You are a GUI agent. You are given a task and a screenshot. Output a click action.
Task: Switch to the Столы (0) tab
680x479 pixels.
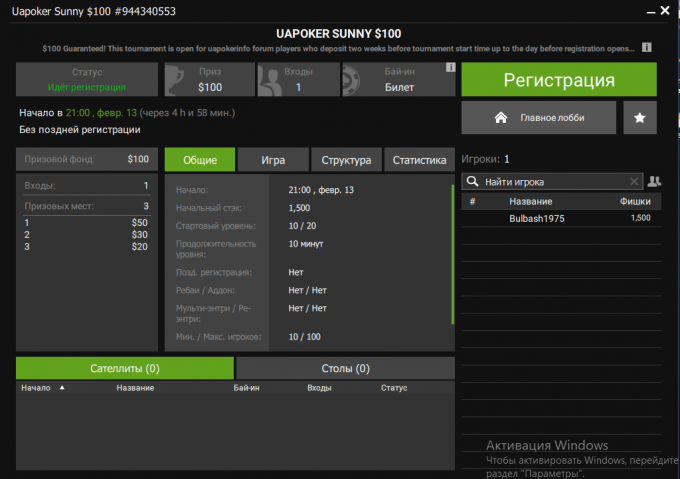346,368
